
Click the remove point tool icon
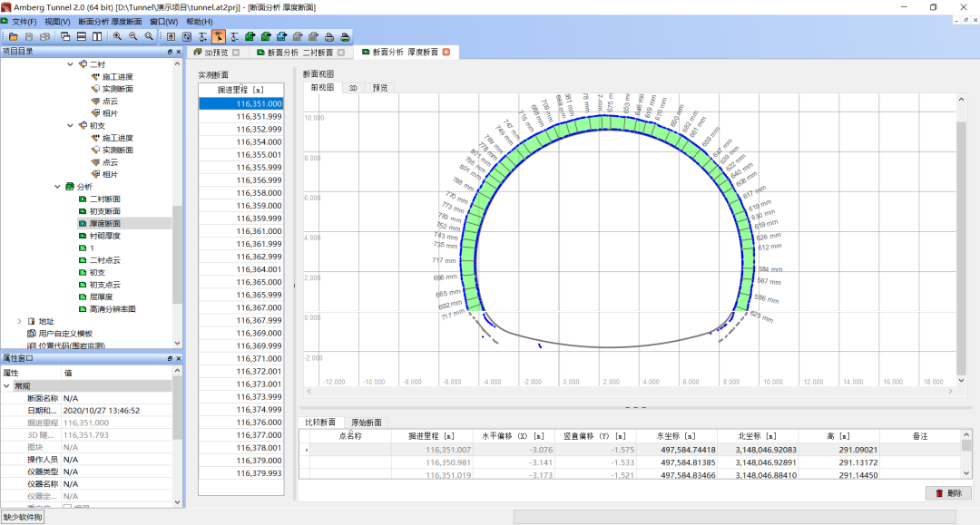click(x=234, y=37)
